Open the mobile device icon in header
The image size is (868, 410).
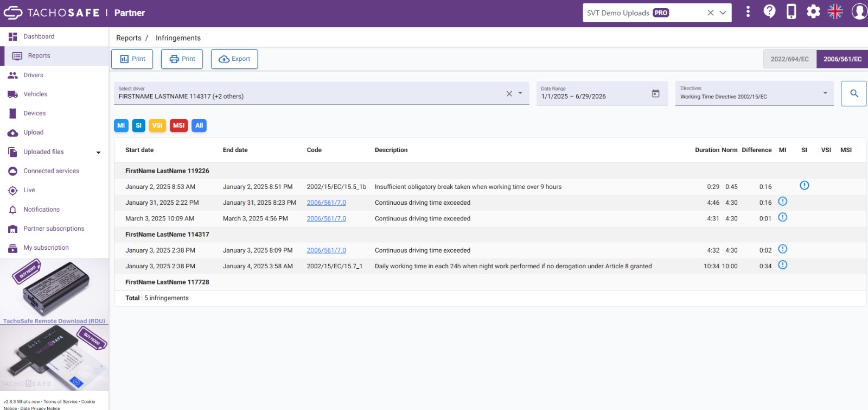point(792,11)
